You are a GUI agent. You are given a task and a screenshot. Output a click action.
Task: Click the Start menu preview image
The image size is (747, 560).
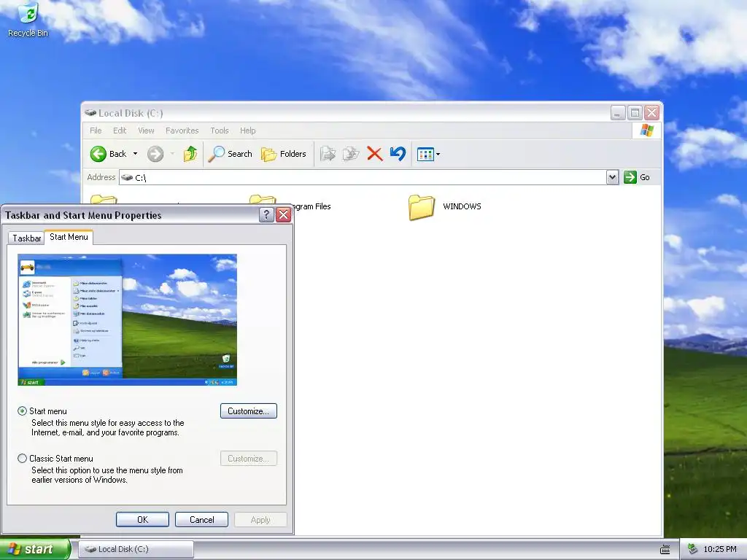(x=127, y=319)
